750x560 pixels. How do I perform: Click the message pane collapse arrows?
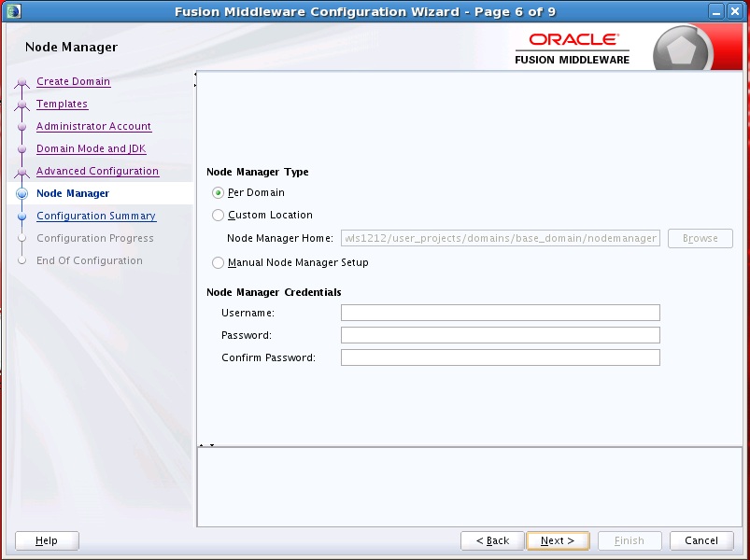[206, 445]
